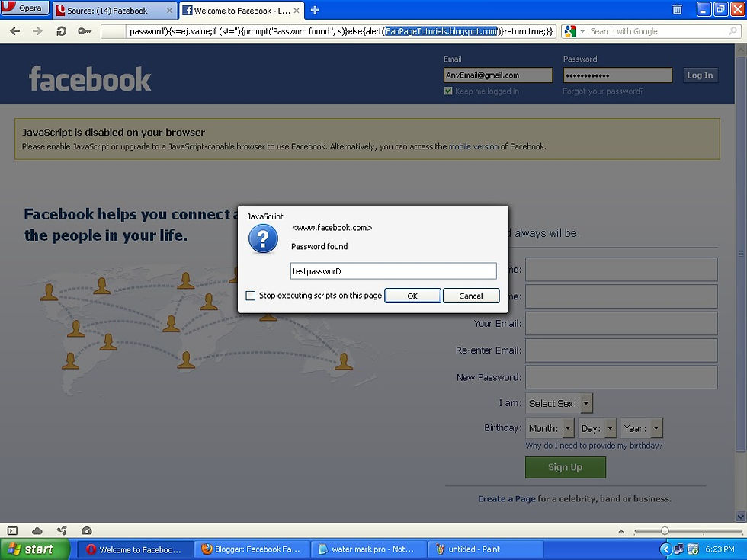Image resolution: width=747 pixels, height=560 pixels.
Task: Close the Welcome to Facebook tab
Action: [297, 11]
